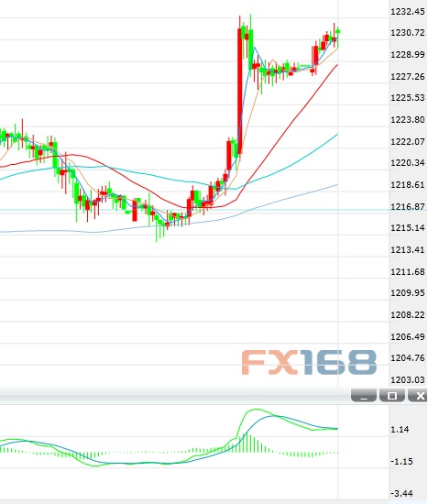Click the 1223.80 price axis label
Image resolution: width=428 pixels, height=504 pixels.
(408, 119)
